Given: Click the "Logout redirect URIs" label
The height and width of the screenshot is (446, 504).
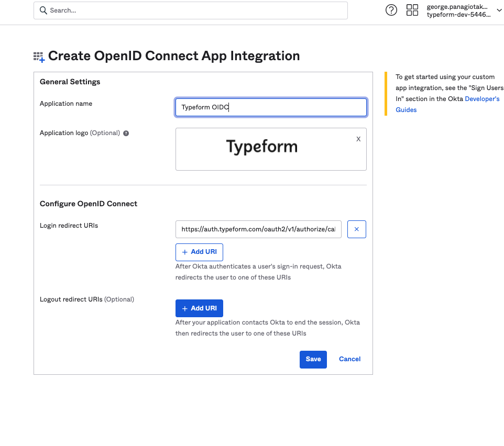Looking at the screenshot, I should [71, 299].
